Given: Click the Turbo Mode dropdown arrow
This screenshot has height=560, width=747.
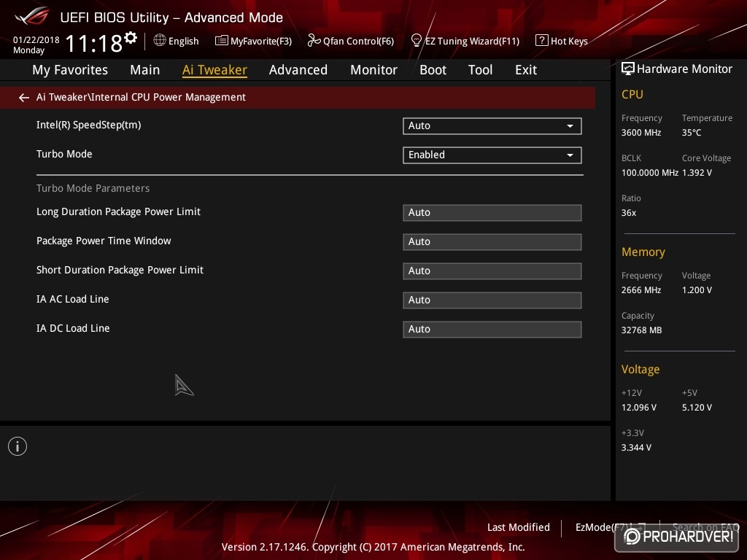Looking at the screenshot, I should click(570, 155).
